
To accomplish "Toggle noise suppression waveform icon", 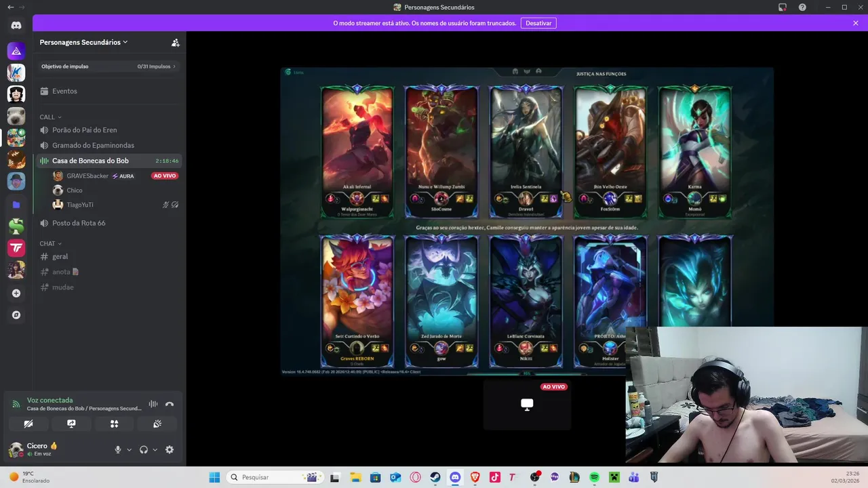I will tap(153, 404).
